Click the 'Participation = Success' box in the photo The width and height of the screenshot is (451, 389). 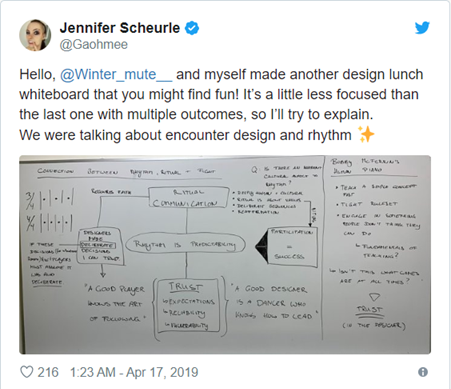[292, 246]
